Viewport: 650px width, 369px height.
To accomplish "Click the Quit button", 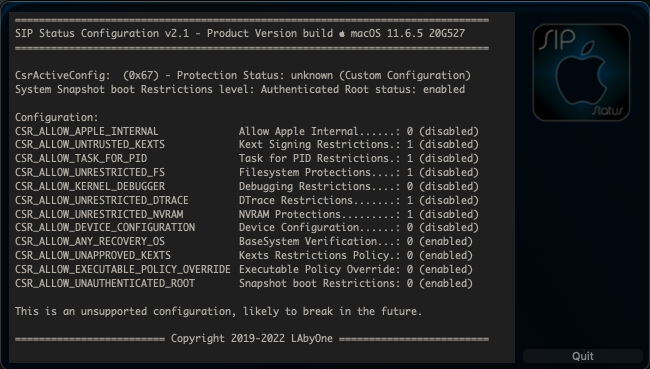I will pyautogui.click(x=582, y=356).
